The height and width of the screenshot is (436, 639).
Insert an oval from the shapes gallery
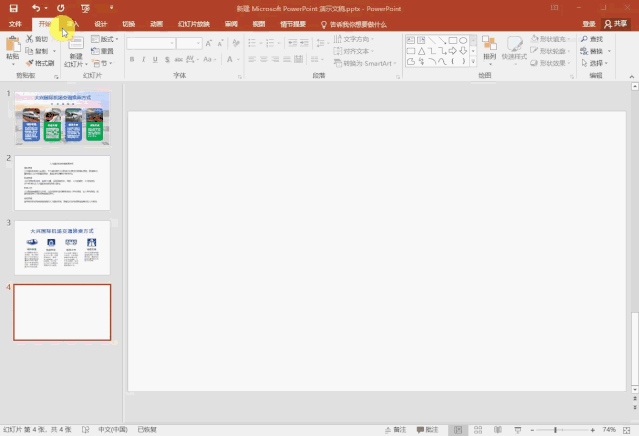463,40
